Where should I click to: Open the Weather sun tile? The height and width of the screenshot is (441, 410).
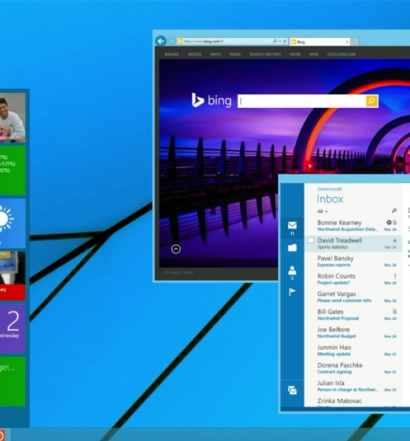point(13,223)
